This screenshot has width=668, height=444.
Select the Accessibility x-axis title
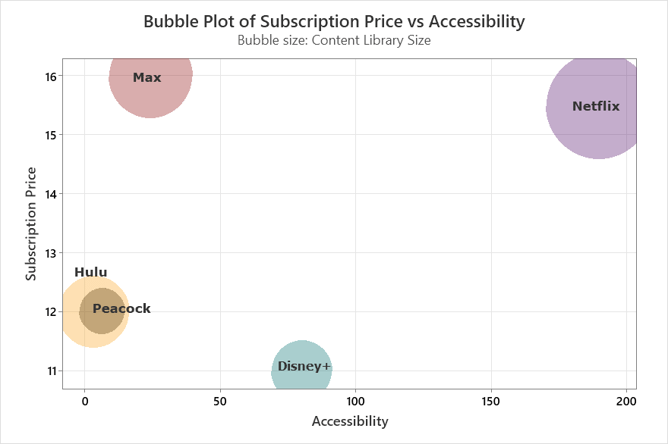click(x=350, y=421)
